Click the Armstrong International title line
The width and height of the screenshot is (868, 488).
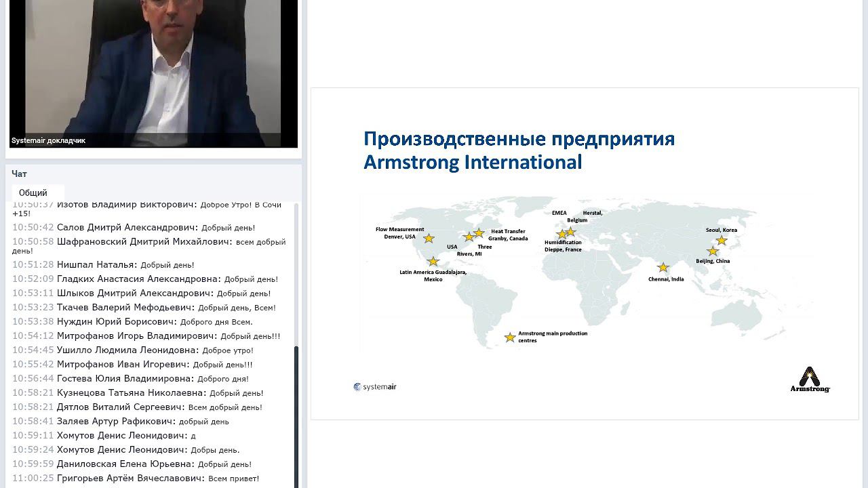(x=473, y=163)
